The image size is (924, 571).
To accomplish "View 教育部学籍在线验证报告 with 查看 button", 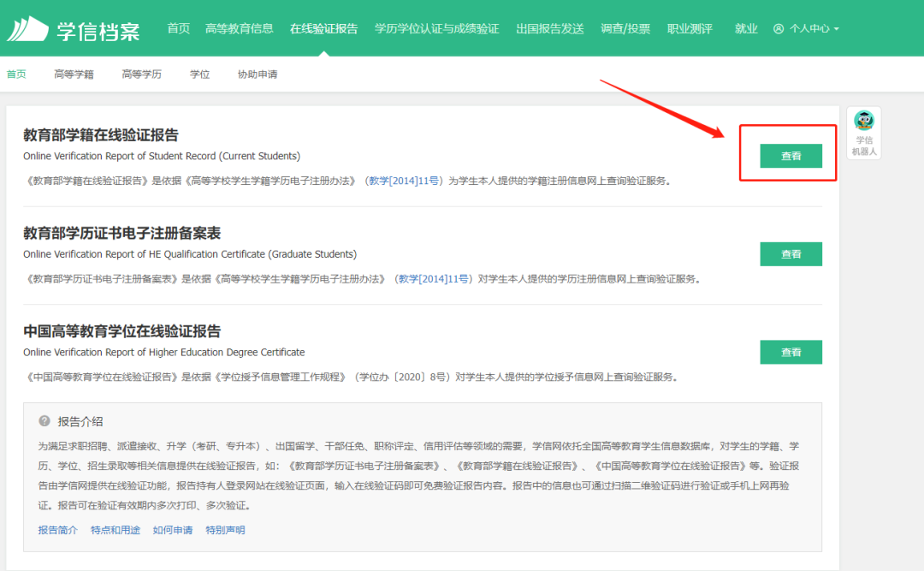I will point(791,156).
